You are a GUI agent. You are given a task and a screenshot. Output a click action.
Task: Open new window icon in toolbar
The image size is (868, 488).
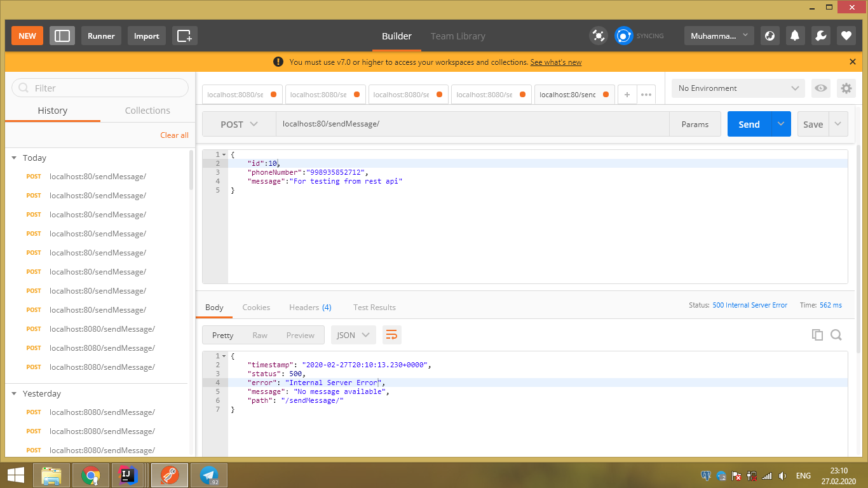click(x=184, y=36)
